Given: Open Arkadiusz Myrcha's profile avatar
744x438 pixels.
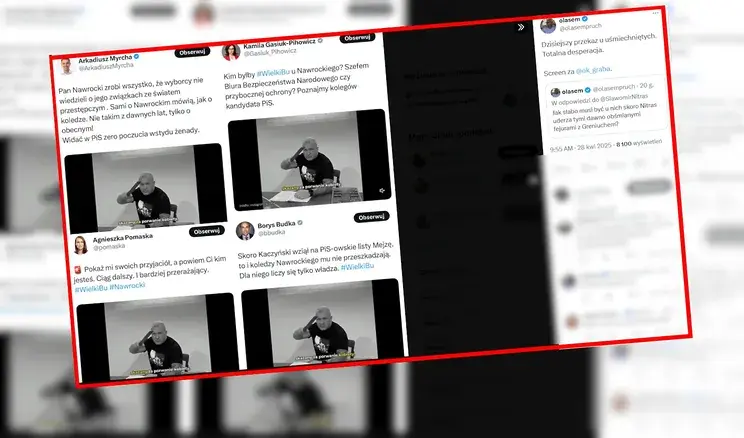Looking at the screenshot, I should pos(67,66).
